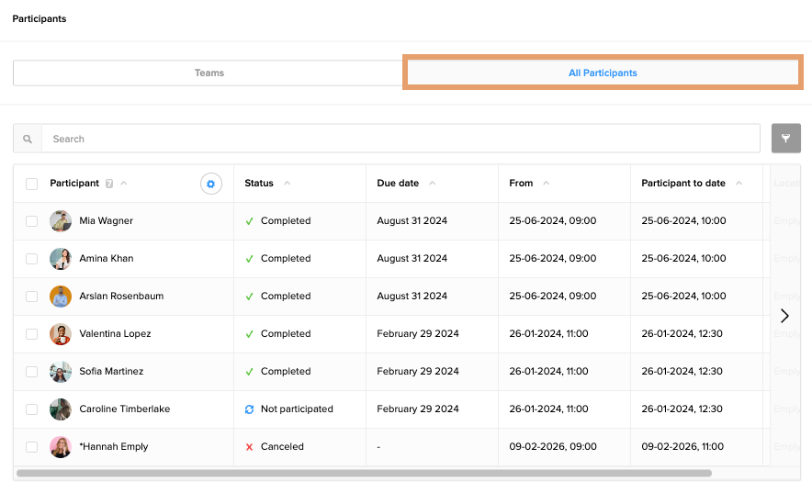Viewport: 812px width, 504px height.
Task: Switch to the Teams tab
Action: tap(209, 73)
